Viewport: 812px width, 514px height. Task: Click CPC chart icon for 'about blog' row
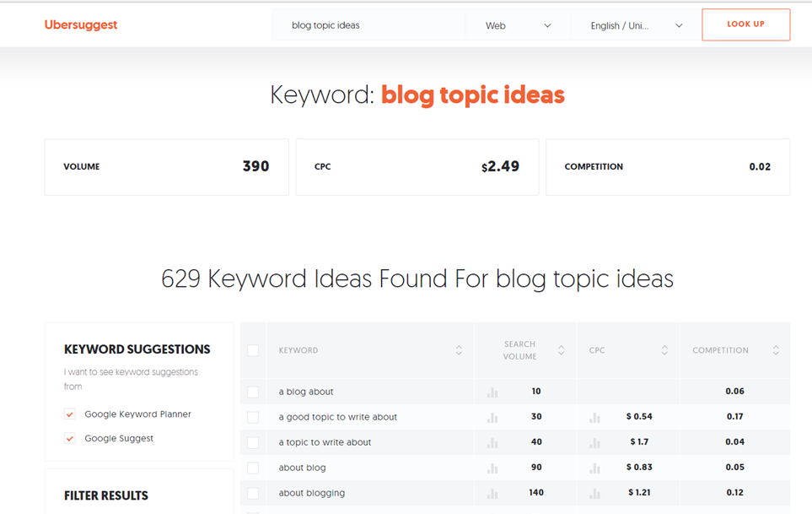click(594, 468)
